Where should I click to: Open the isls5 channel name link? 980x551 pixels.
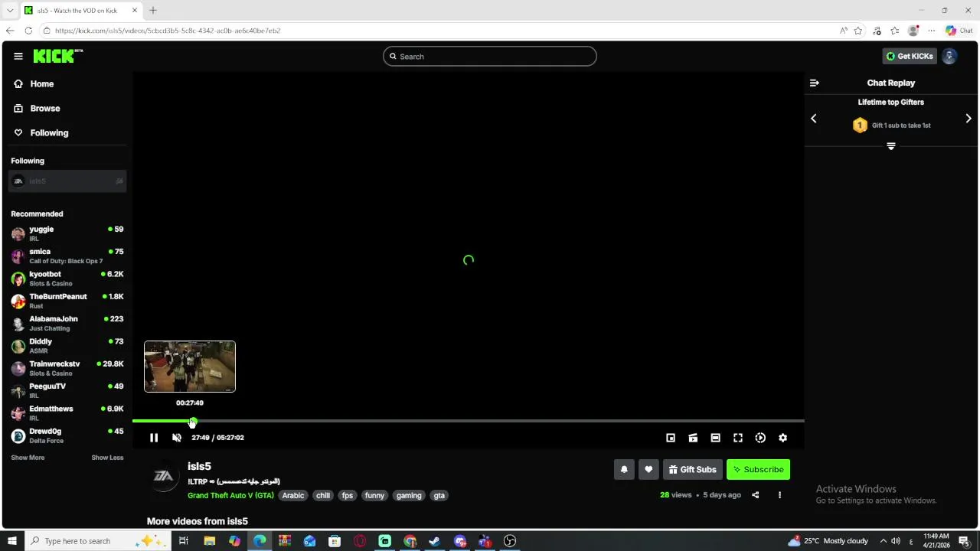(x=199, y=466)
